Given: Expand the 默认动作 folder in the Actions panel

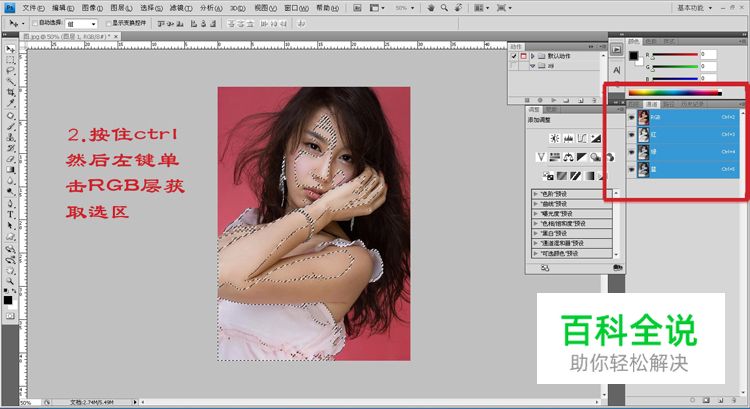Looking at the screenshot, I should pos(533,57).
